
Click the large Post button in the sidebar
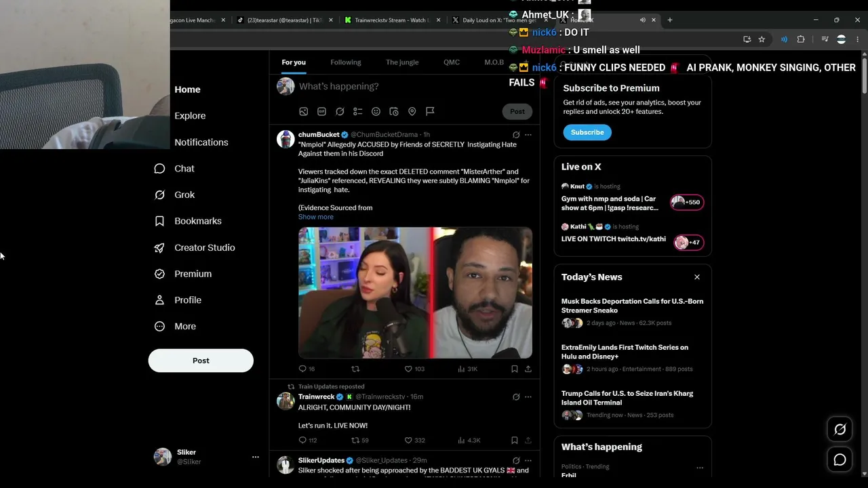(201, 361)
